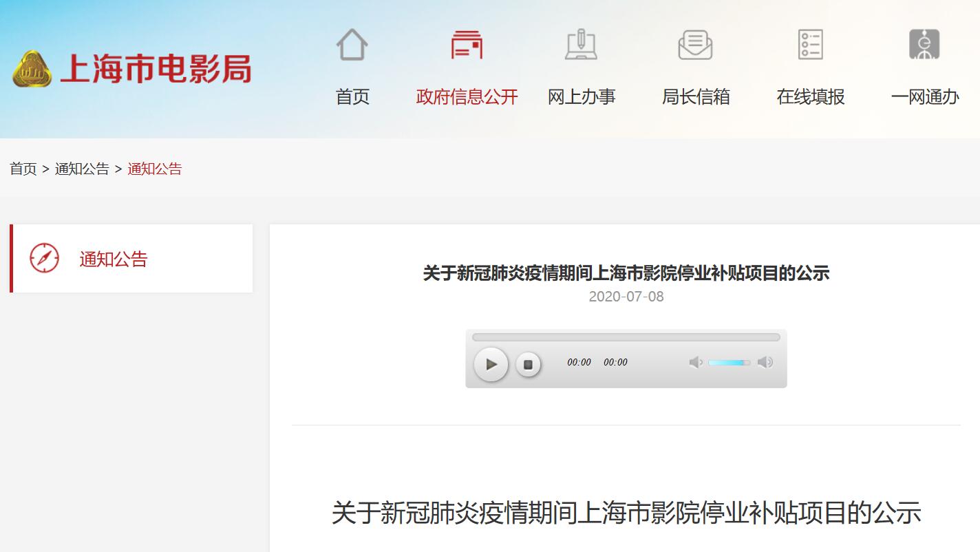980x552 pixels.
Task: Open the 首页 navigation menu item
Action: point(352,97)
